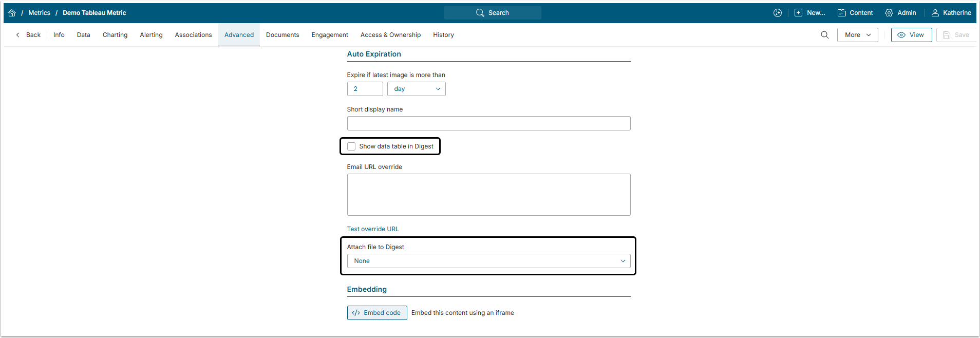Open the Access & Ownership tab
Screen dimensions: 980x338
[390, 35]
